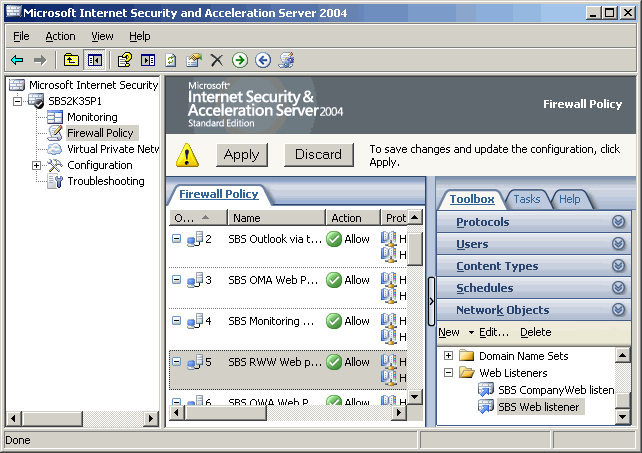Click the rule 4 publishing icon

point(195,321)
